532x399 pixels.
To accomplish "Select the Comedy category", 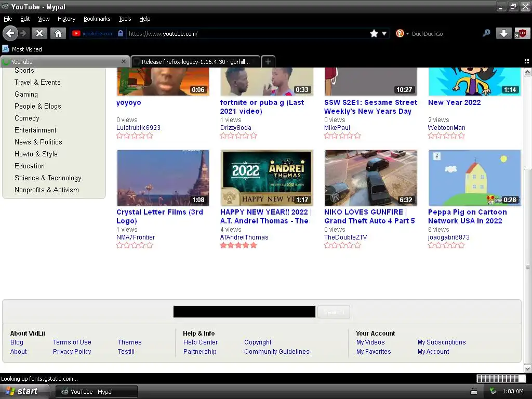I will pyautogui.click(x=27, y=118).
